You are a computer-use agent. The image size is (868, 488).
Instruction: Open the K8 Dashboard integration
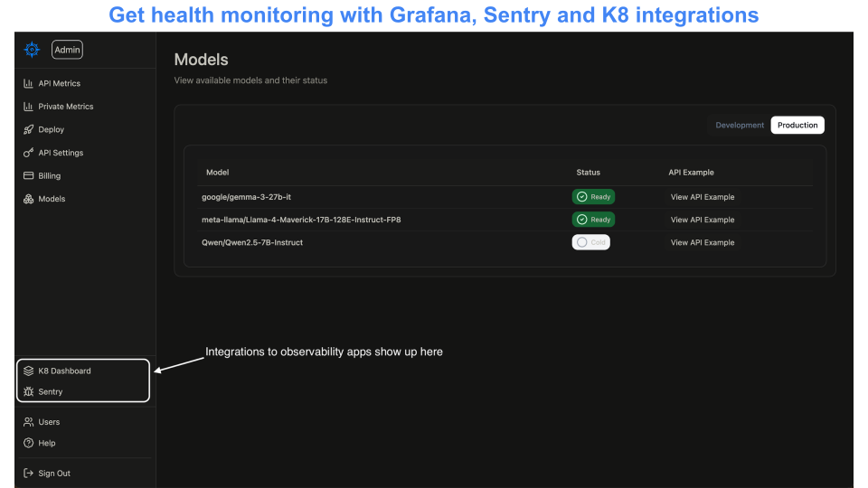pos(64,371)
